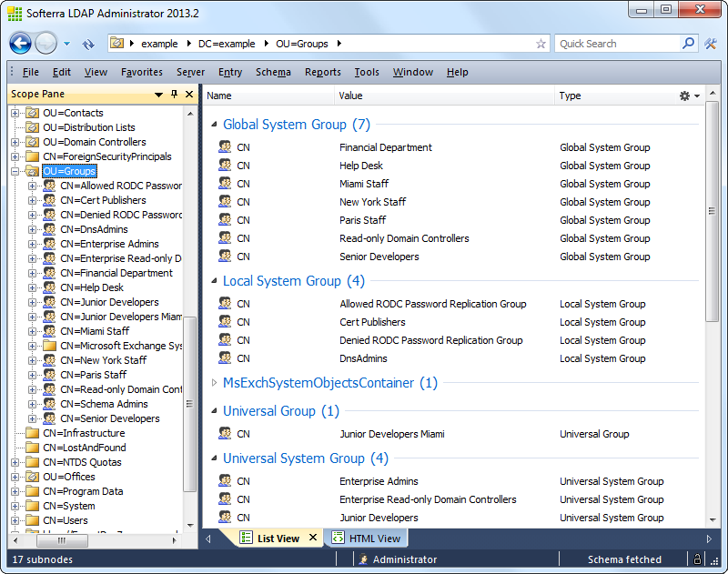The height and width of the screenshot is (574, 728).
Task: Click the Name column header
Action: coord(268,96)
